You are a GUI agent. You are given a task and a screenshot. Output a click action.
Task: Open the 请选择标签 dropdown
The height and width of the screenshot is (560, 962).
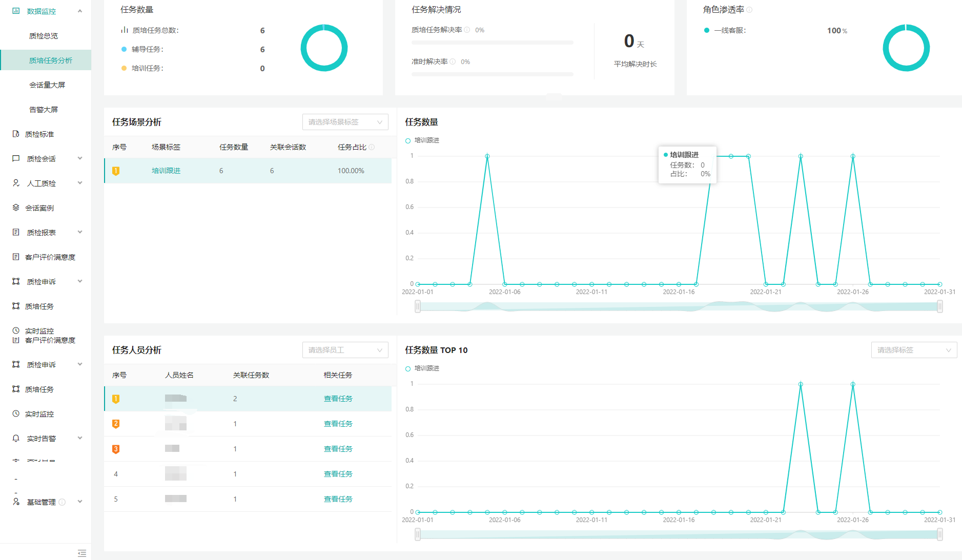(x=914, y=350)
